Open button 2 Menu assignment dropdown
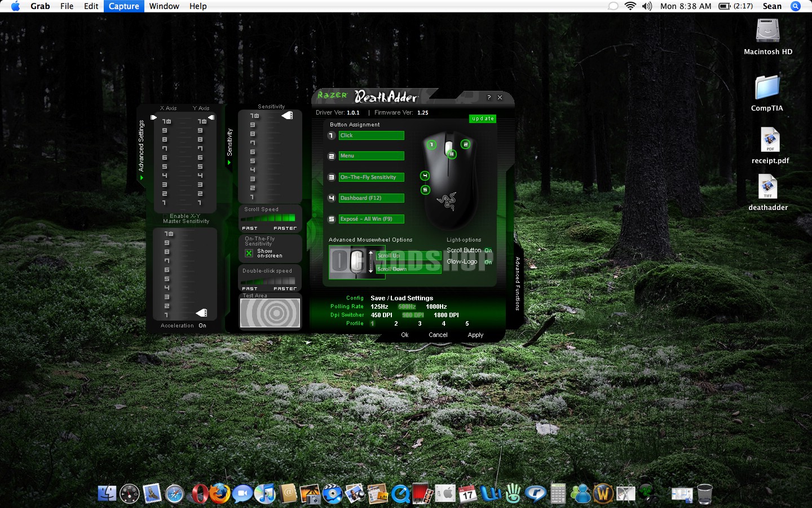The height and width of the screenshot is (508, 812). pos(372,156)
